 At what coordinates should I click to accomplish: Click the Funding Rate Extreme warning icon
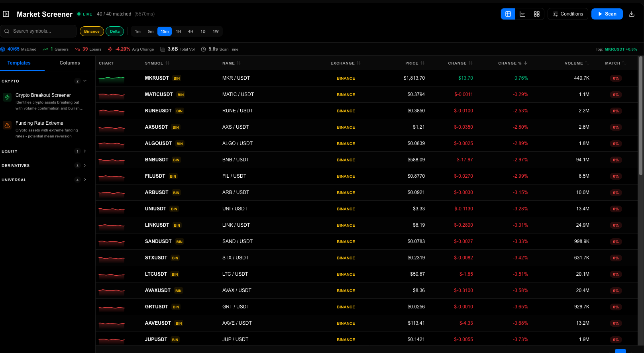[x=7, y=125]
